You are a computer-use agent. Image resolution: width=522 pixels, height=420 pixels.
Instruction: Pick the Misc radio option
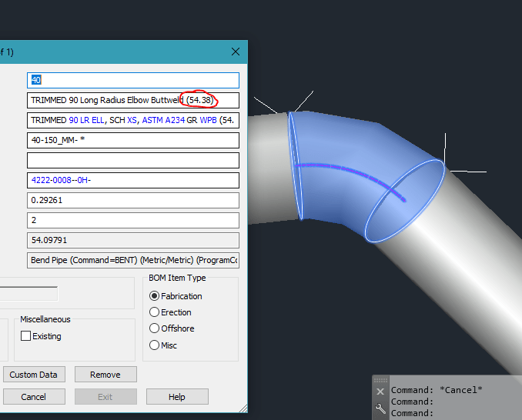point(155,345)
